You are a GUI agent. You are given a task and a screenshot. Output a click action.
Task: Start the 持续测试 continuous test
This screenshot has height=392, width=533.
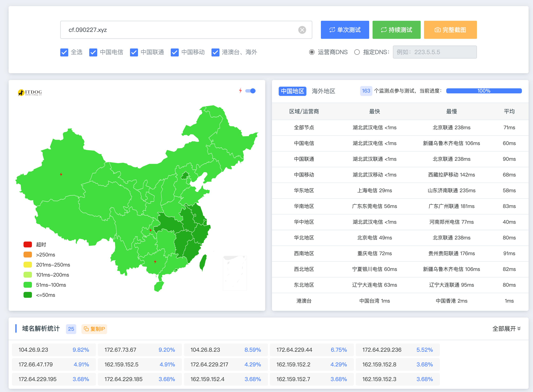coord(396,30)
